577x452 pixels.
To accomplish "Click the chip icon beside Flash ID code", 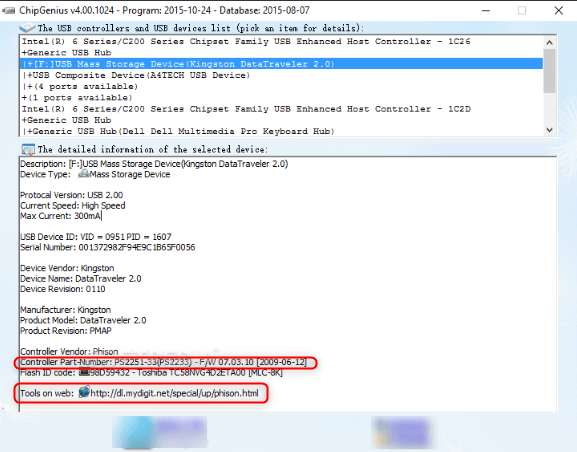I will pyautogui.click(x=85, y=372).
